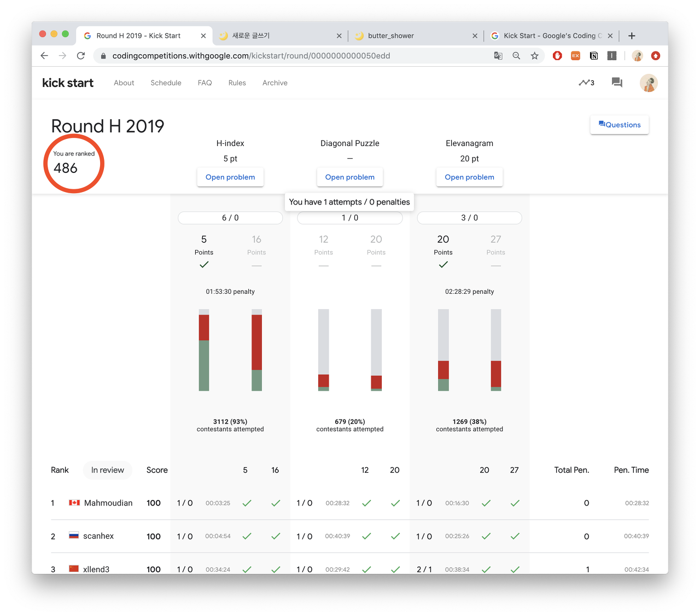Bookmark this page with the star icon
This screenshot has width=700, height=616.
(535, 56)
